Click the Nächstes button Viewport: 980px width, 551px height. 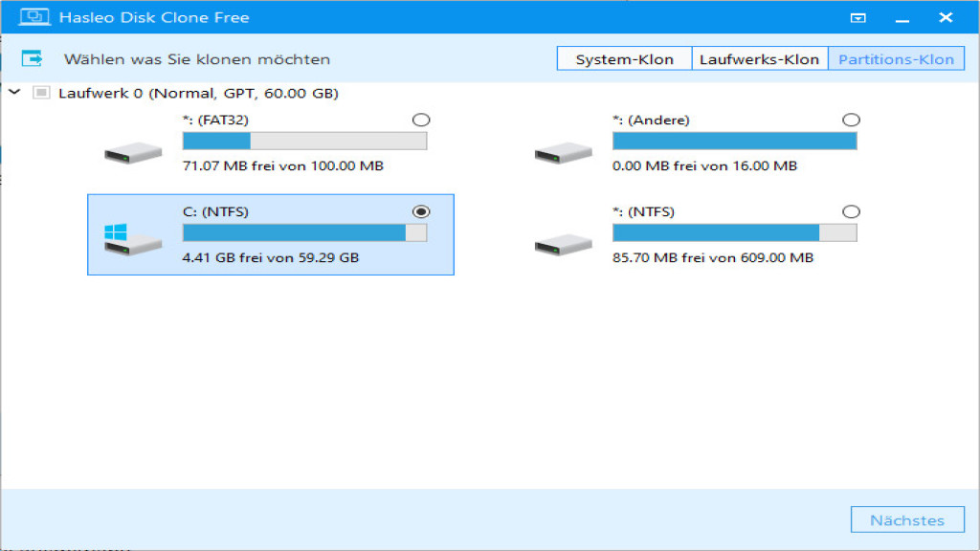tap(907, 519)
